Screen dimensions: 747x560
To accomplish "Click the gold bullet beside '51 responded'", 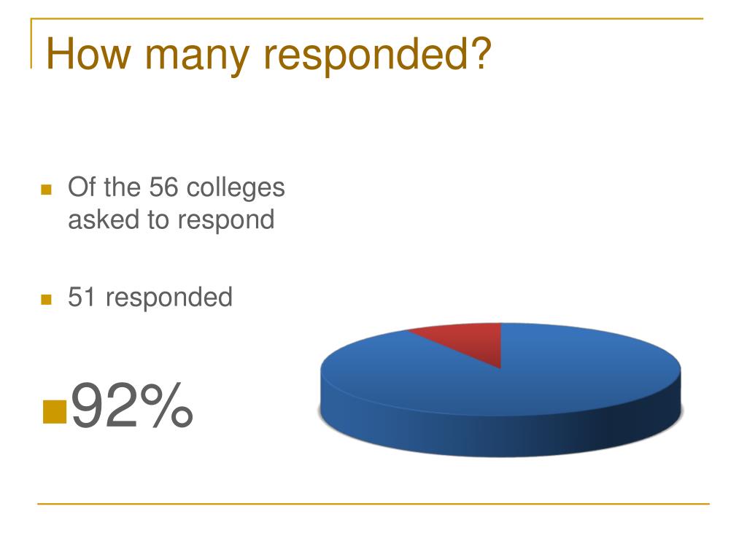I will point(46,299).
